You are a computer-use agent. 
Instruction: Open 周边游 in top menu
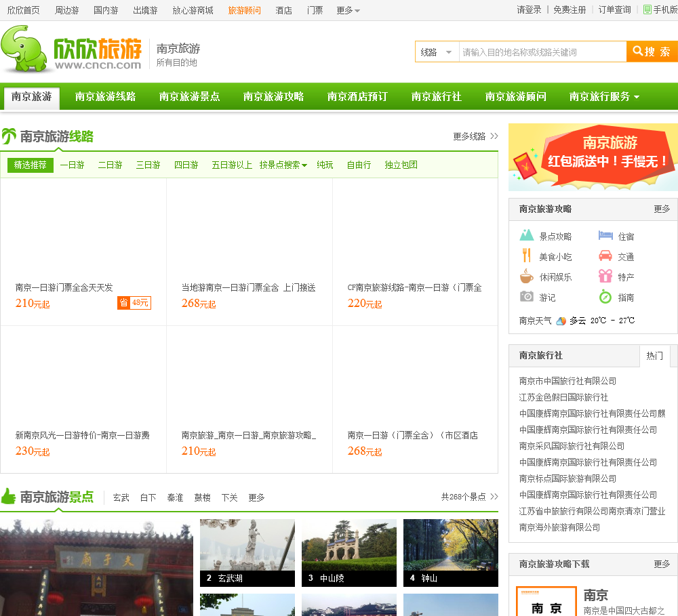coord(66,10)
